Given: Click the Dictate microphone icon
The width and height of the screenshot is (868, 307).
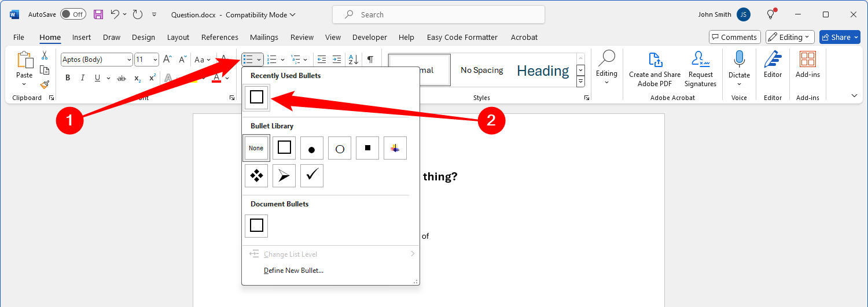Looking at the screenshot, I should pos(739,60).
